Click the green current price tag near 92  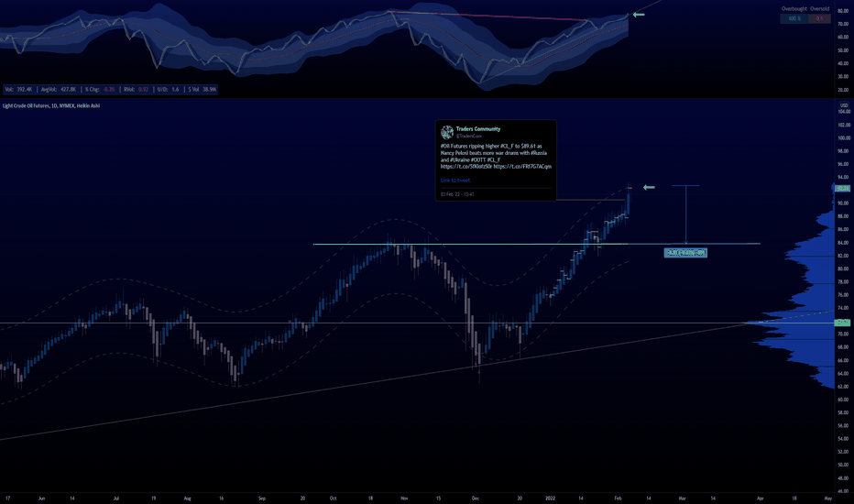click(x=843, y=188)
